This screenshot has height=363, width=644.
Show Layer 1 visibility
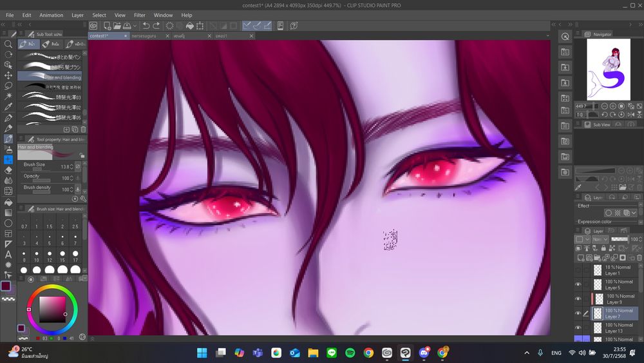tap(578, 270)
